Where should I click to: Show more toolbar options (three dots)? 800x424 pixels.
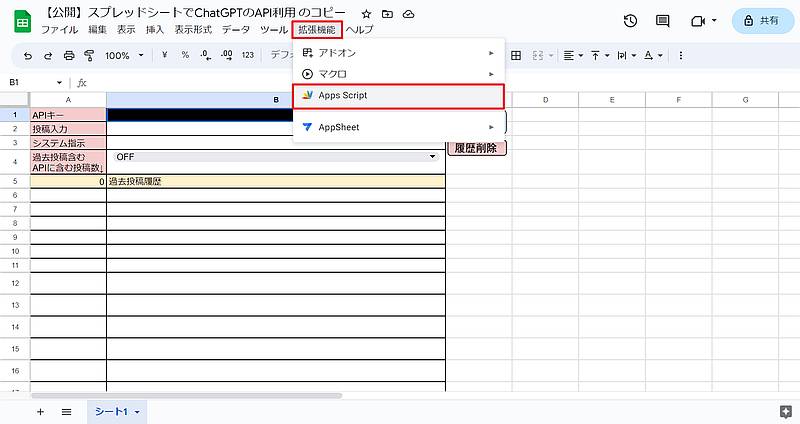click(x=681, y=55)
